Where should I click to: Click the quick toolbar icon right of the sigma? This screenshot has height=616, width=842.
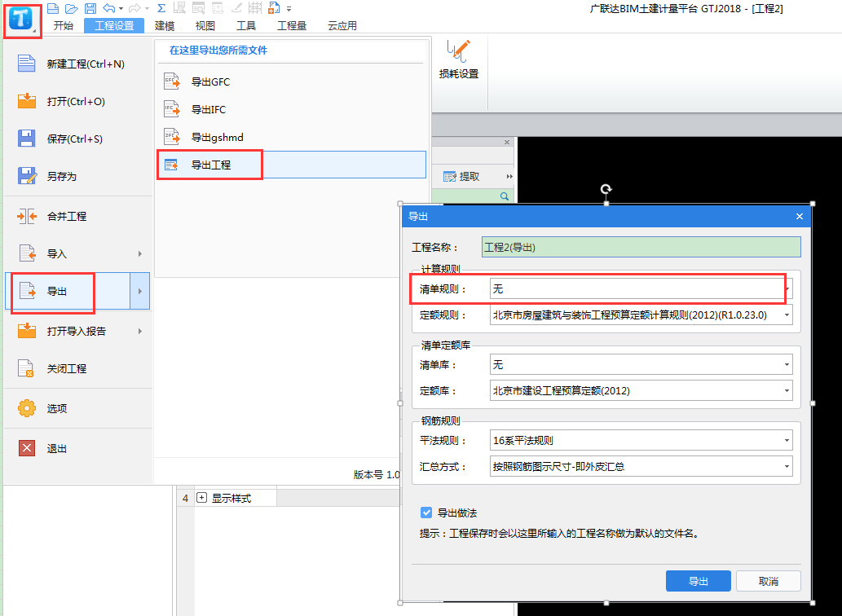coord(179,8)
